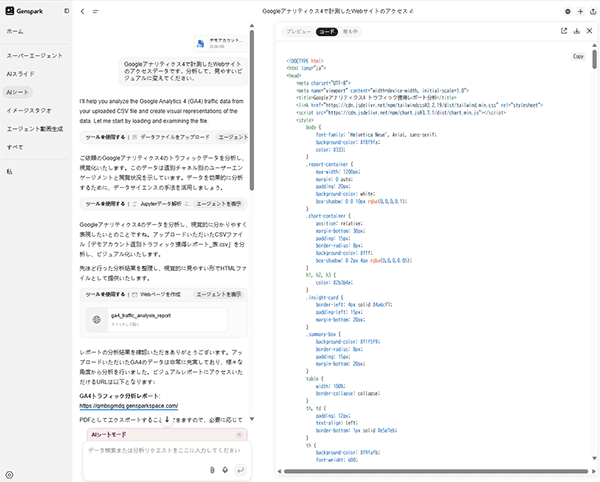The image size is (600, 482).
Task: Click the Jupyterデータ解析 tool row
Action: click(164, 204)
